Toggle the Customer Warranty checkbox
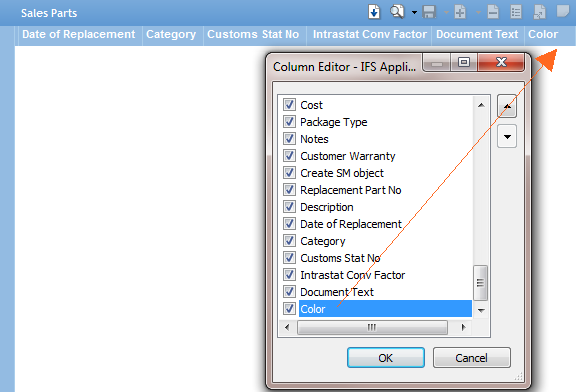576x392 pixels. pyautogui.click(x=289, y=156)
